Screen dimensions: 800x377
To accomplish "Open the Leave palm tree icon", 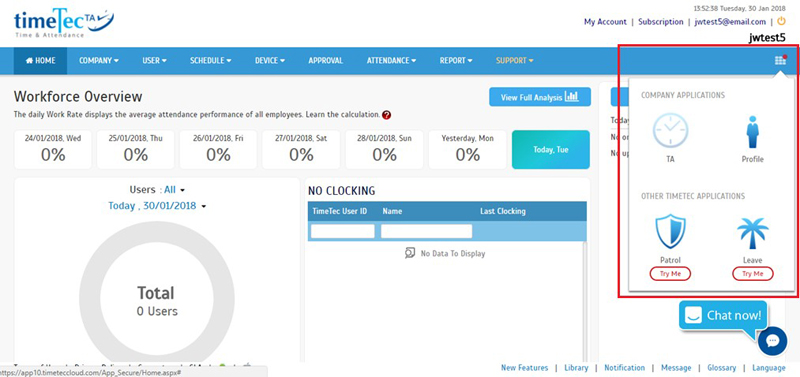I will tap(753, 233).
